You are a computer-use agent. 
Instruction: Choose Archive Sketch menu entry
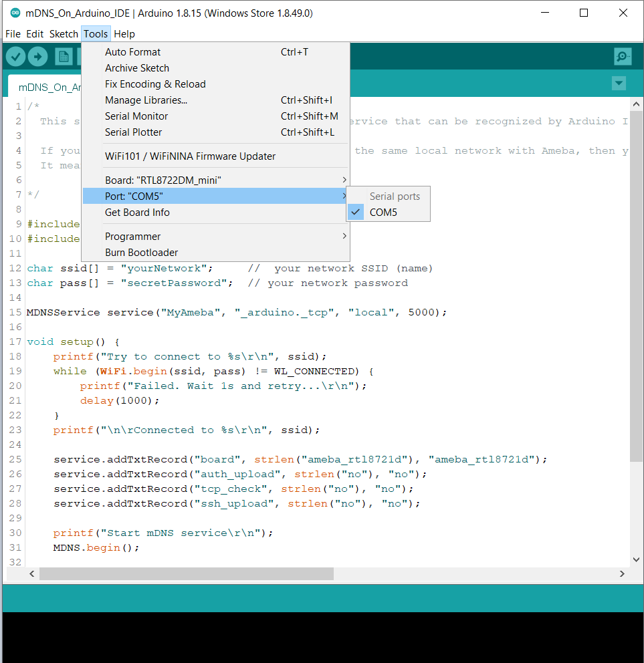point(216,68)
